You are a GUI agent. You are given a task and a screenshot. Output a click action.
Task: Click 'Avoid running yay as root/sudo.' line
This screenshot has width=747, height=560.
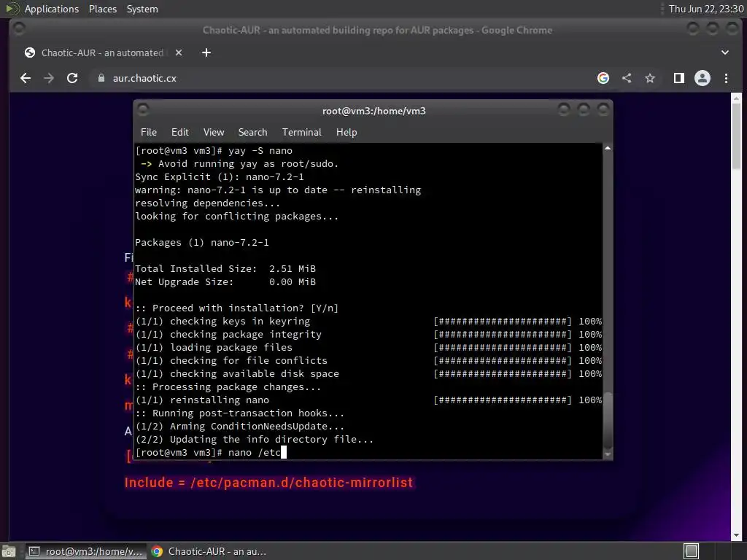(x=239, y=164)
